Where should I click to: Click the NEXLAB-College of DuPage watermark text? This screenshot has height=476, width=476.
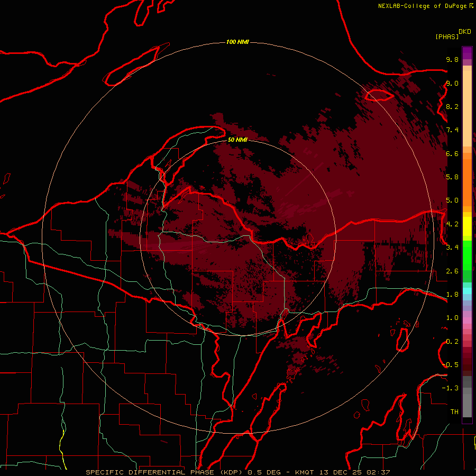(422, 6)
